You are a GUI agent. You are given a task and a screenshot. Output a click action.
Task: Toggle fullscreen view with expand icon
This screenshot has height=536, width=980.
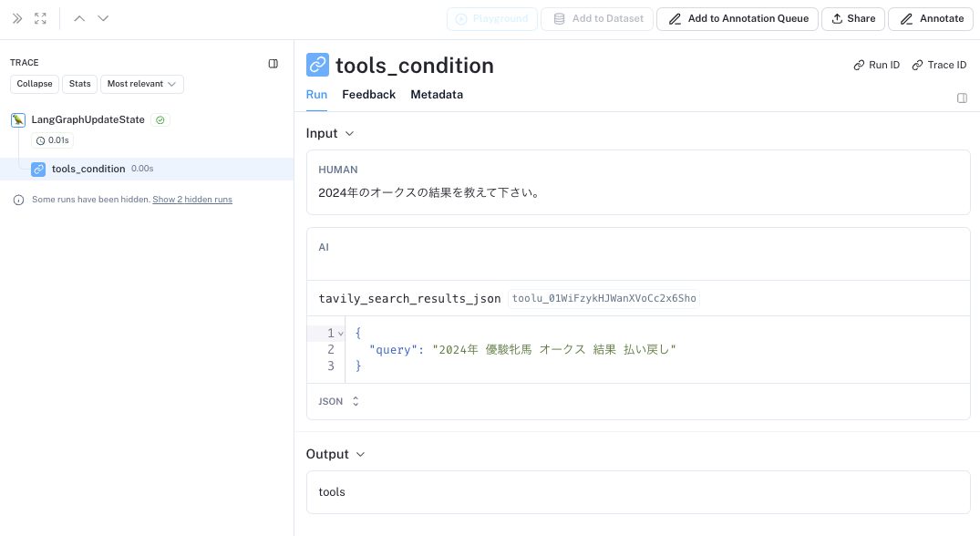click(41, 19)
